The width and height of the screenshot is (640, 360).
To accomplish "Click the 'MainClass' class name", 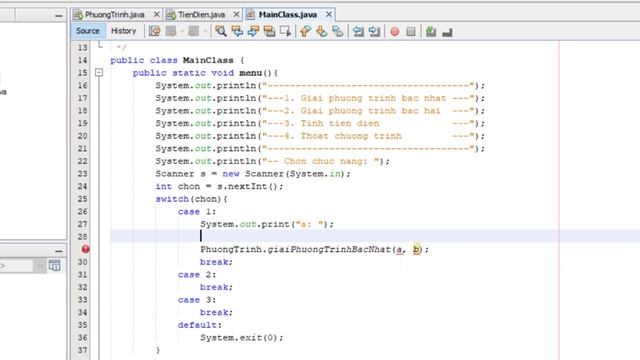I will click(208, 60).
